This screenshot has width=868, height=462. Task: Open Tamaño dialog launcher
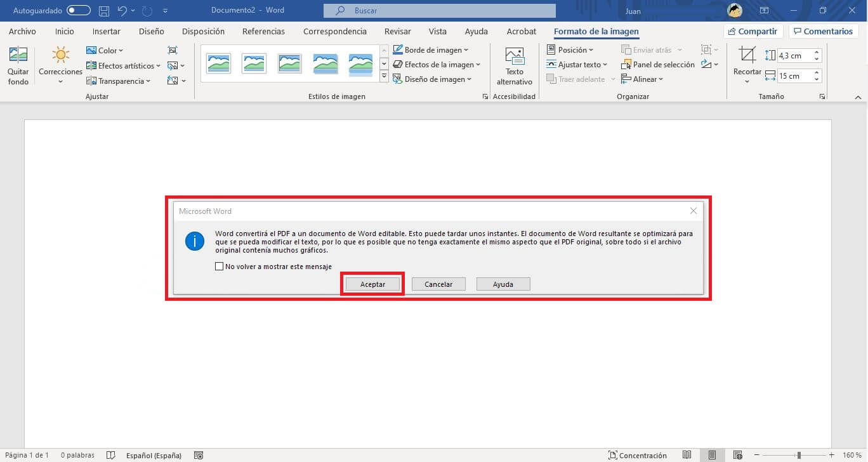822,96
